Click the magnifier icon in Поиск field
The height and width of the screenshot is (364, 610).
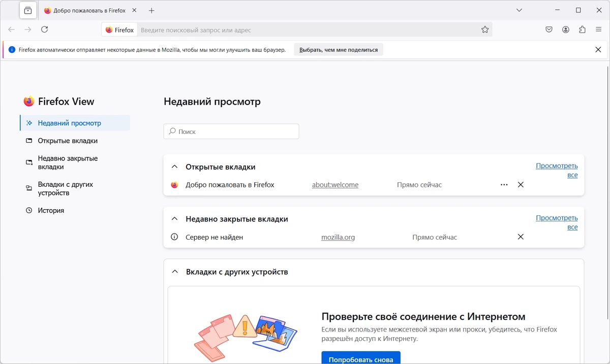pos(172,131)
